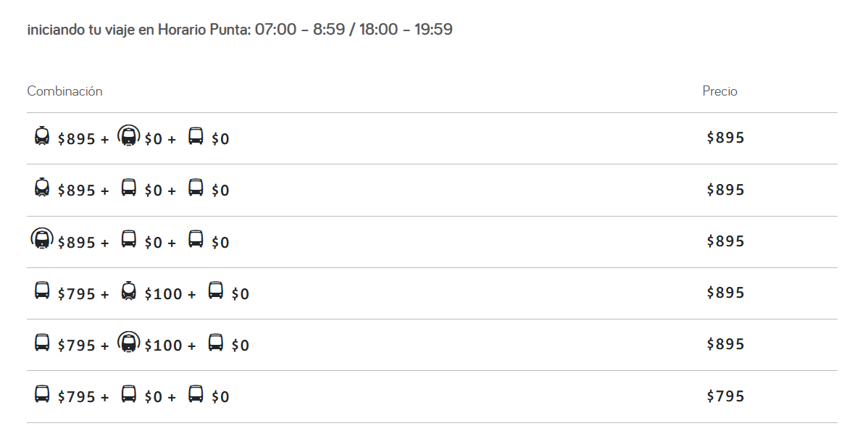Click the Precio column header

click(x=719, y=91)
